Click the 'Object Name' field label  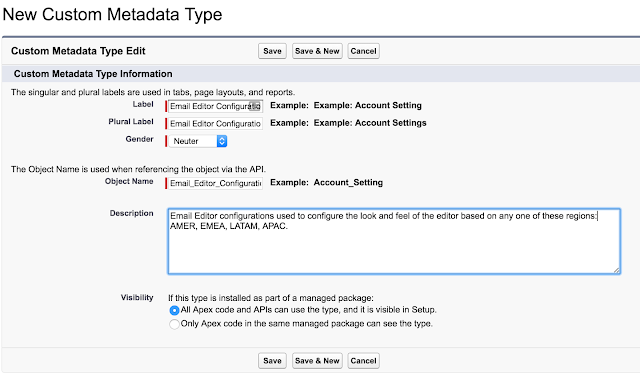tap(129, 181)
